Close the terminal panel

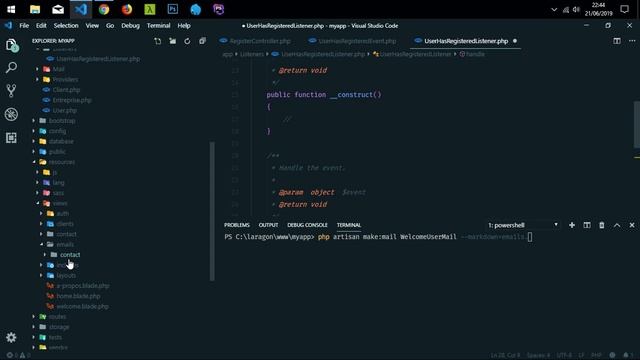(632, 225)
